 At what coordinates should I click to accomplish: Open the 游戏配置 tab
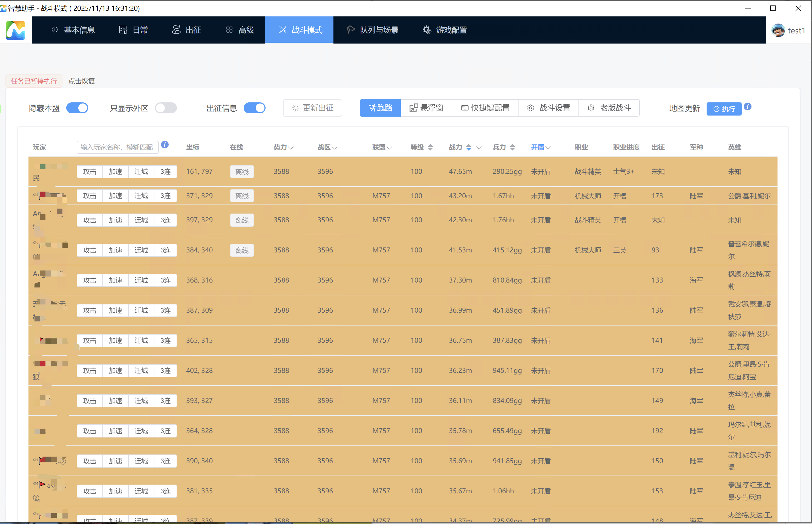(445, 30)
